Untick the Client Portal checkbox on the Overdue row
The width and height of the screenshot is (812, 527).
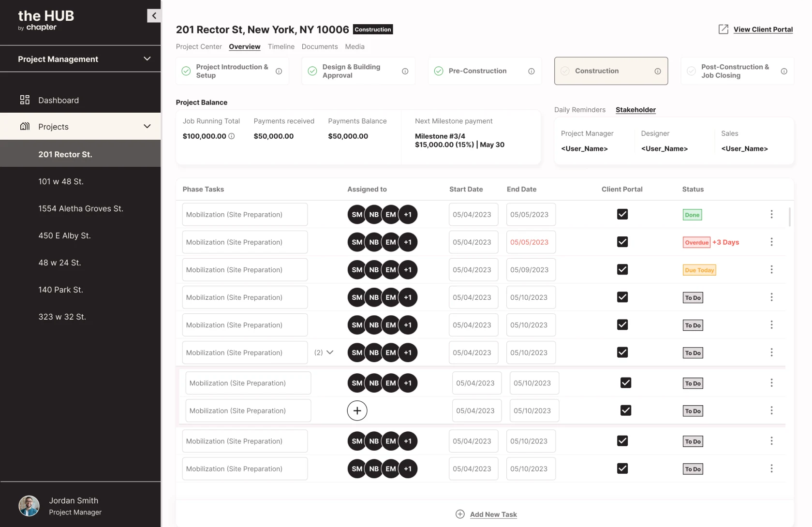pyautogui.click(x=622, y=242)
